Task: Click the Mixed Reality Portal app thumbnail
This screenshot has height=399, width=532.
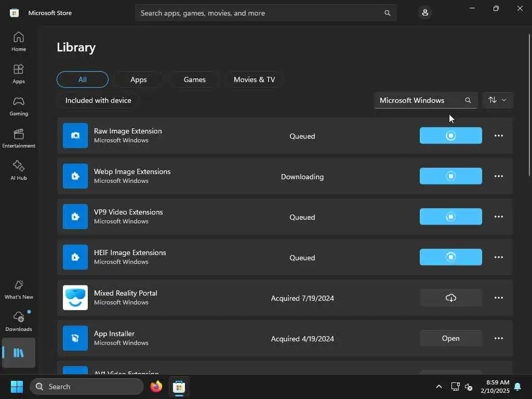Action: 75,298
